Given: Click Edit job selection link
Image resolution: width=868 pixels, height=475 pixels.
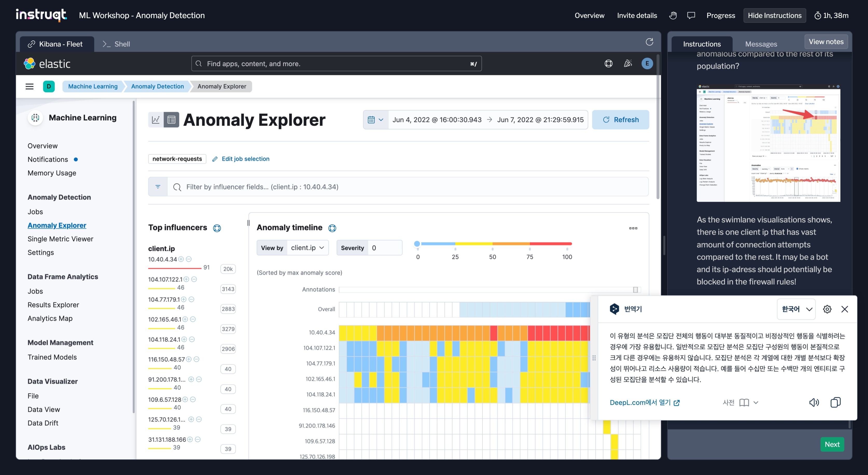Looking at the screenshot, I should click(x=241, y=159).
